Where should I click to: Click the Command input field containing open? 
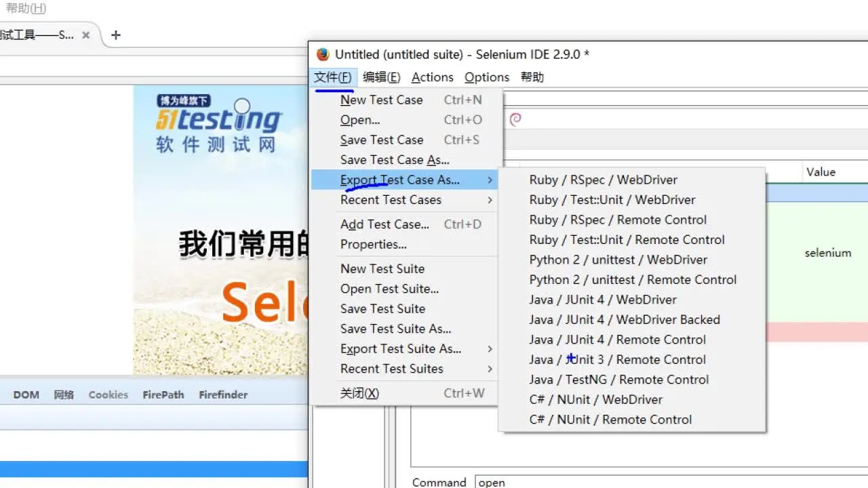[671, 483]
